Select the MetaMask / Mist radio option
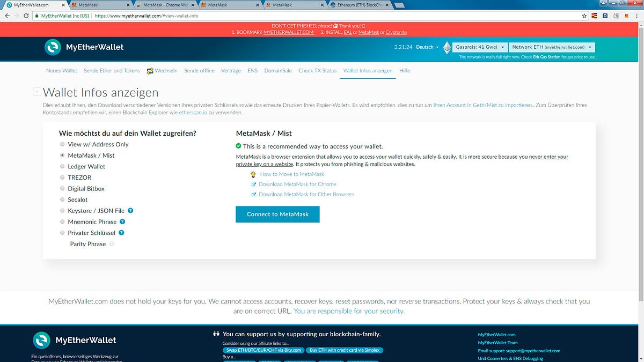Viewport: 644px width, 362px height. [62, 156]
